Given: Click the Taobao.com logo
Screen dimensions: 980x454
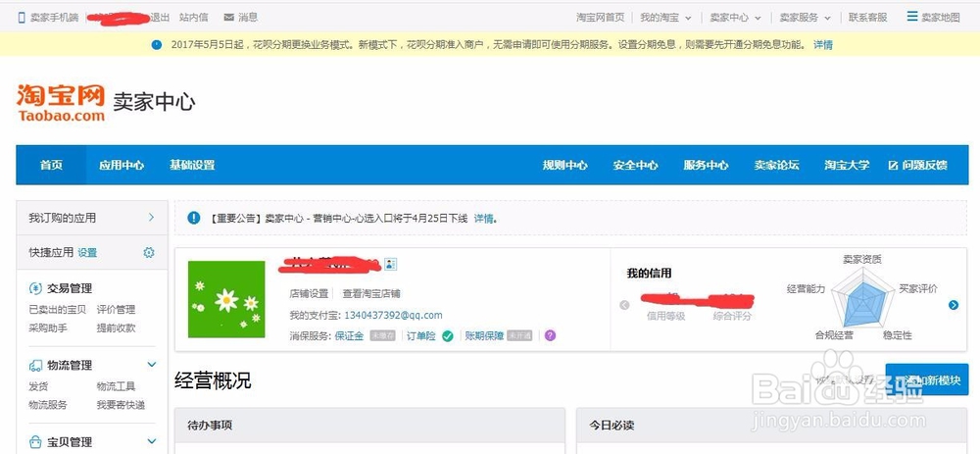Looking at the screenshot, I should [61, 102].
